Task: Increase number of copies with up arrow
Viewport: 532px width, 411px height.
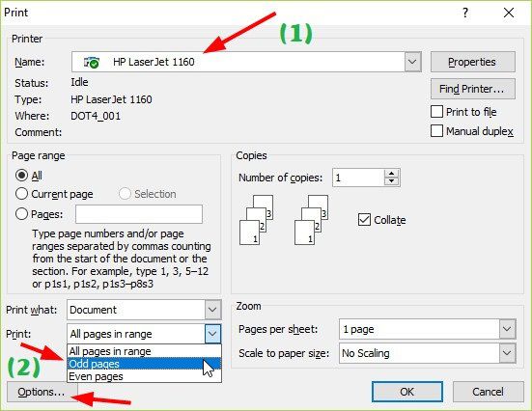Action: pyautogui.click(x=392, y=174)
